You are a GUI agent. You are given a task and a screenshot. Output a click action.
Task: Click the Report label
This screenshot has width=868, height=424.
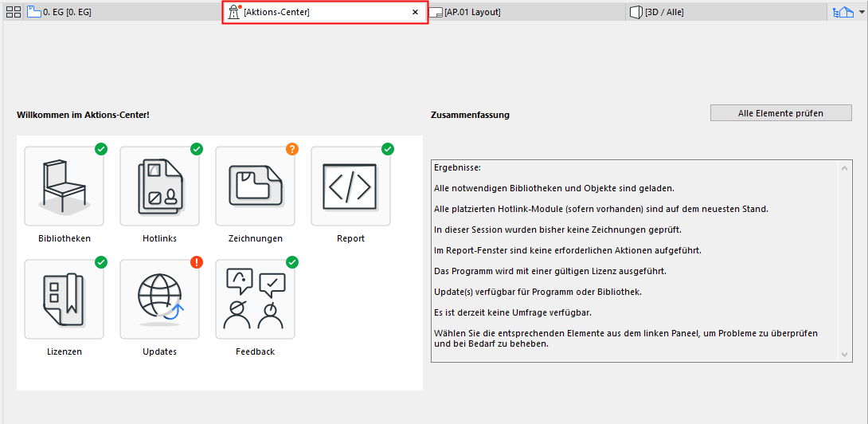350,239
